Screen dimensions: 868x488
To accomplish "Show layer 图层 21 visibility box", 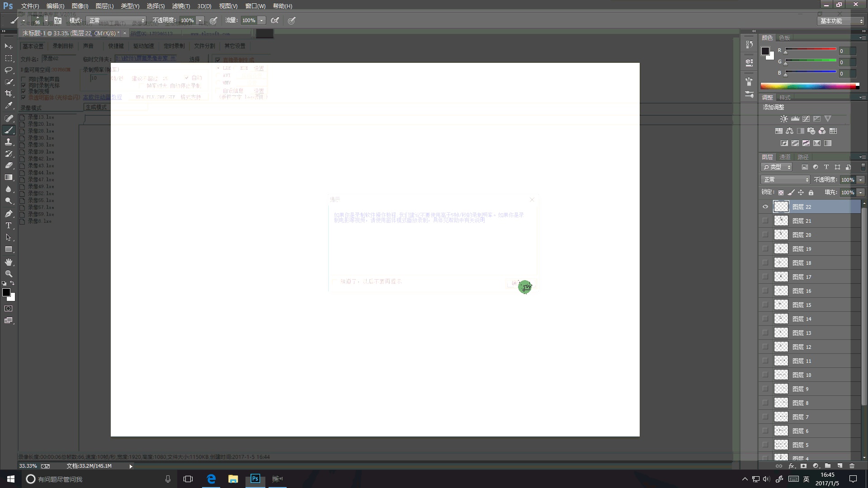I will pyautogui.click(x=765, y=221).
